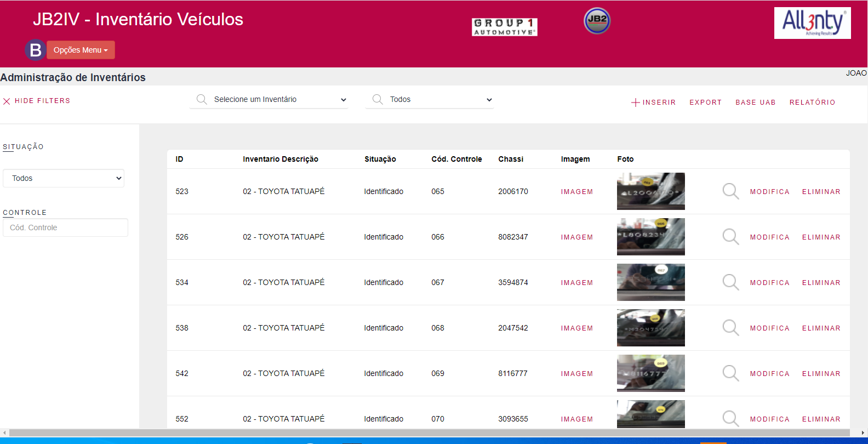Viewport: 868px width, 444px height.
Task: Open the RELATÓRIO option
Action: [812, 103]
